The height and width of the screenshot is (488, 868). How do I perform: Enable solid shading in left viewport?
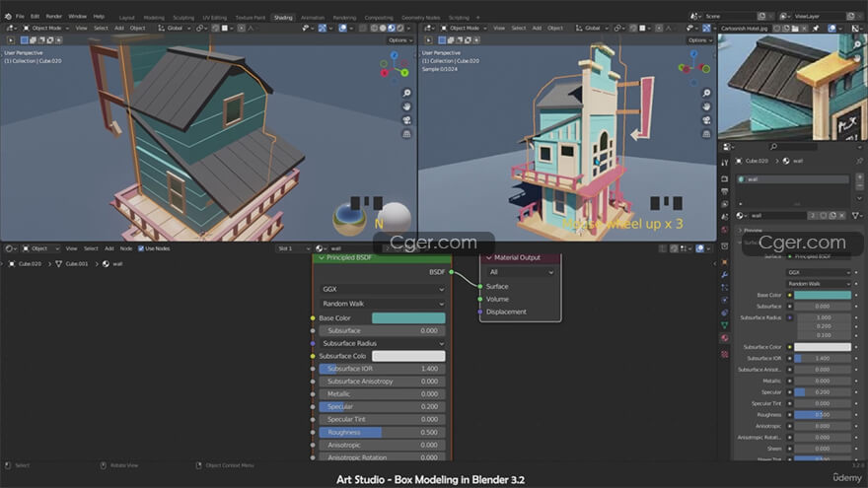click(x=383, y=29)
